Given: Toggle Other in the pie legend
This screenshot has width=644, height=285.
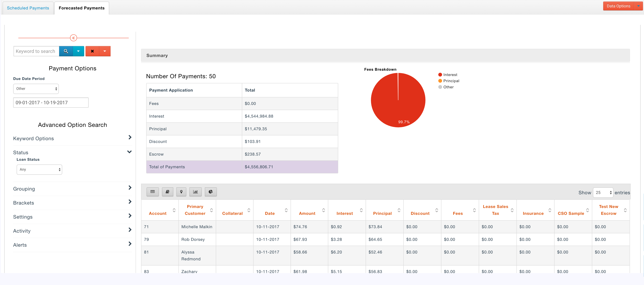Looking at the screenshot, I should coord(446,87).
